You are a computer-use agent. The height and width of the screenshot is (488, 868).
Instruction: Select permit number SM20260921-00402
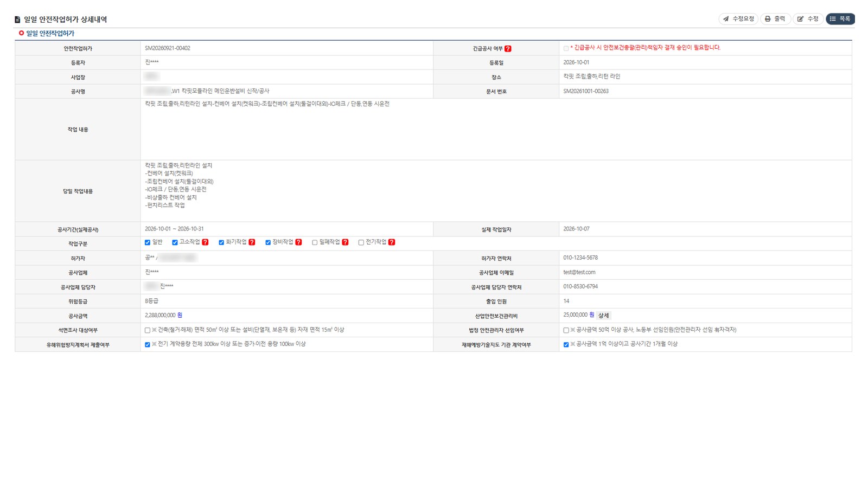pos(168,48)
